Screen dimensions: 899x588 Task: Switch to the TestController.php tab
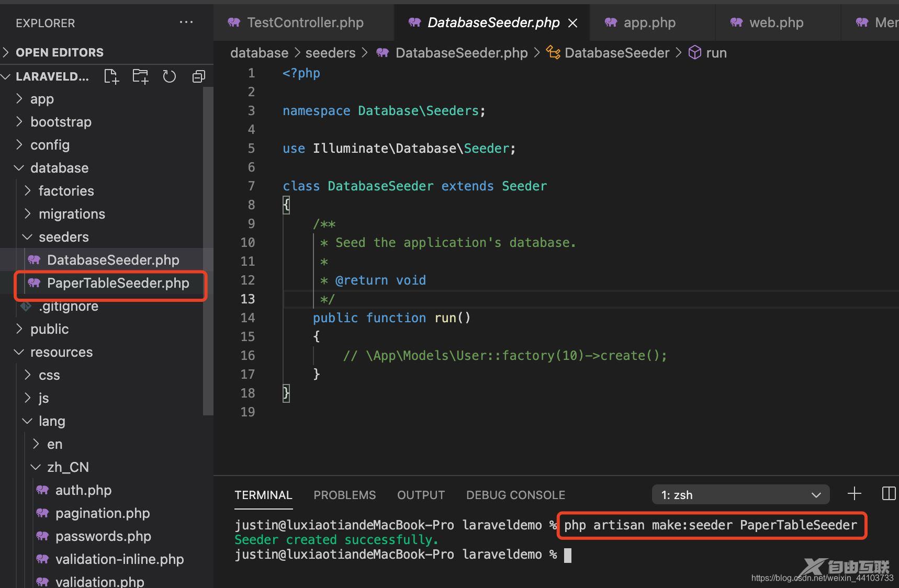304,22
